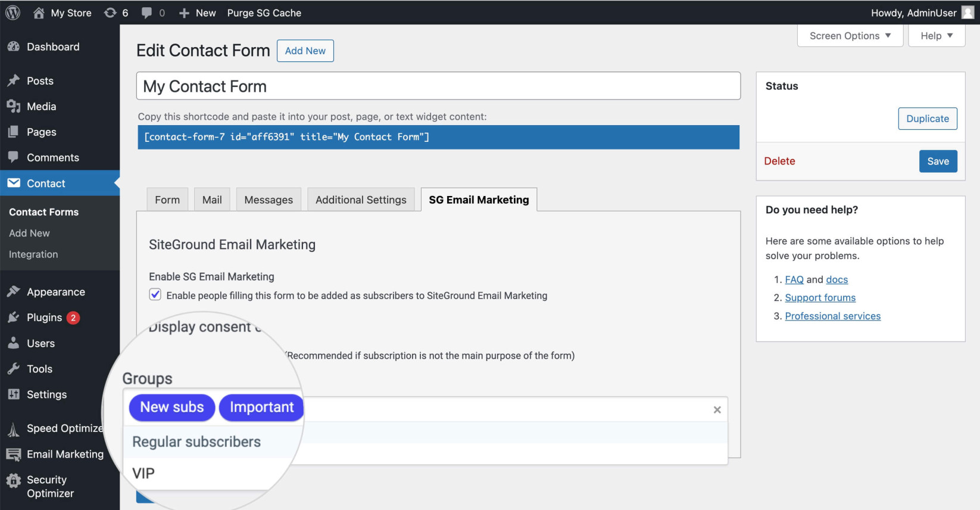This screenshot has height=510, width=980.
Task: Click the Duplicate button
Action: pyautogui.click(x=928, y=119)
